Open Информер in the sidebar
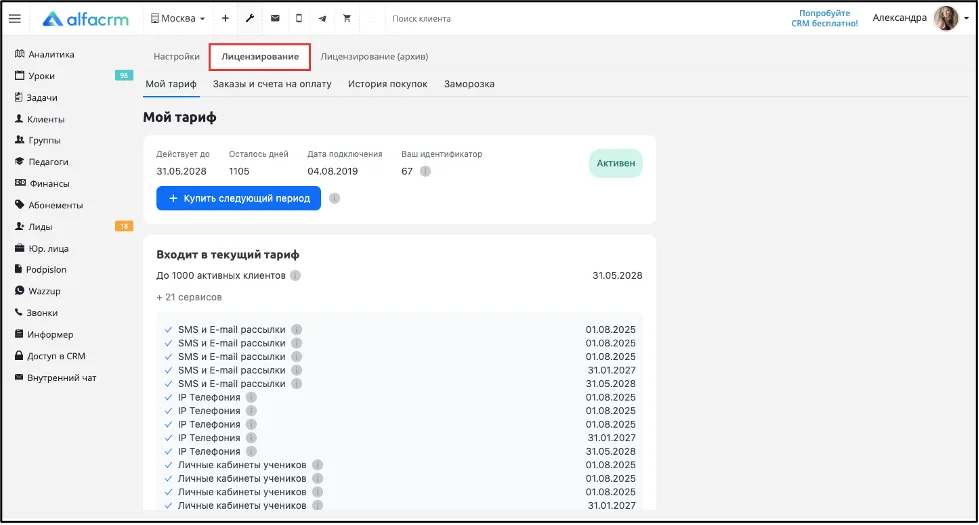The height and width of the screenshot is (525, 979). click(x=44, y=335)
